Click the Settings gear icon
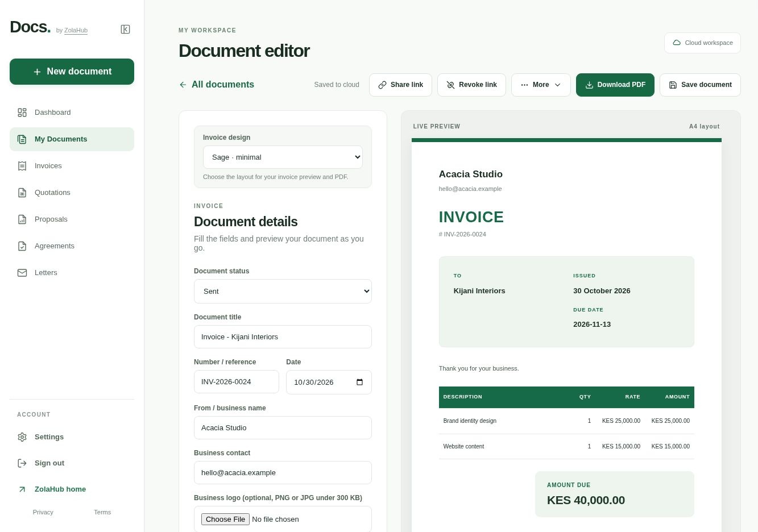 (x=22, y=437)
